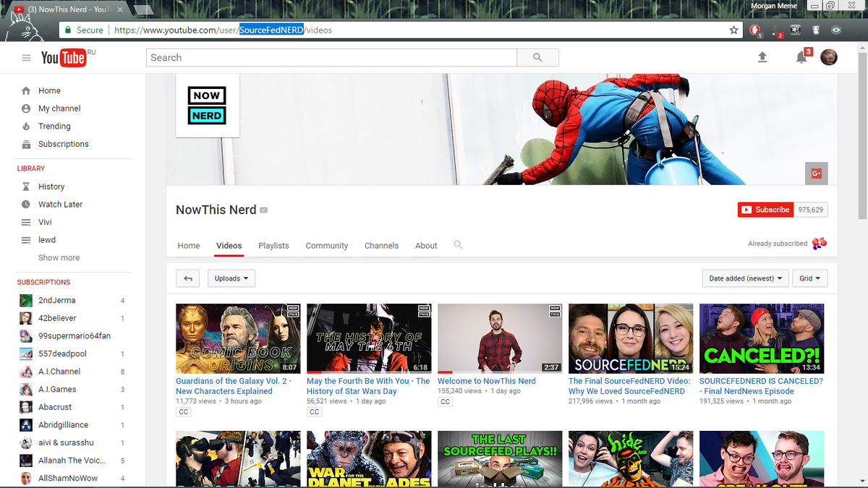Click the verified badge next to NowThis Nerd
Viewport: 868px width, 488px height.
click(264, 210)
